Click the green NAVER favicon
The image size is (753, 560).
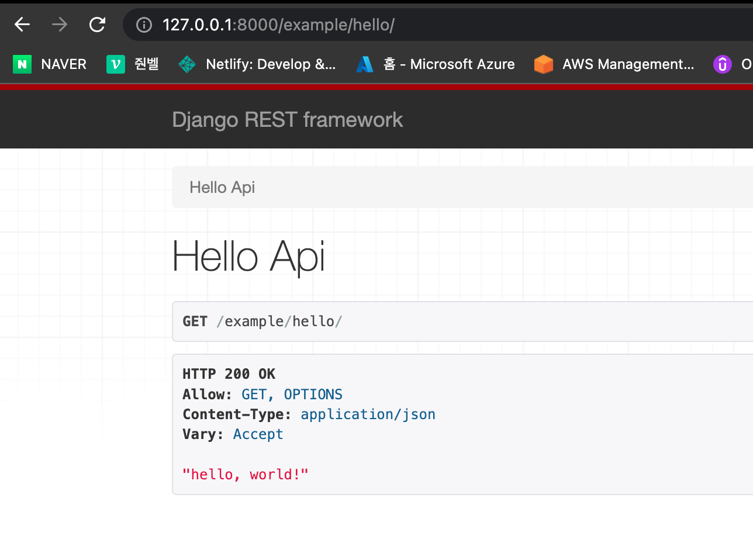[22, 64]
